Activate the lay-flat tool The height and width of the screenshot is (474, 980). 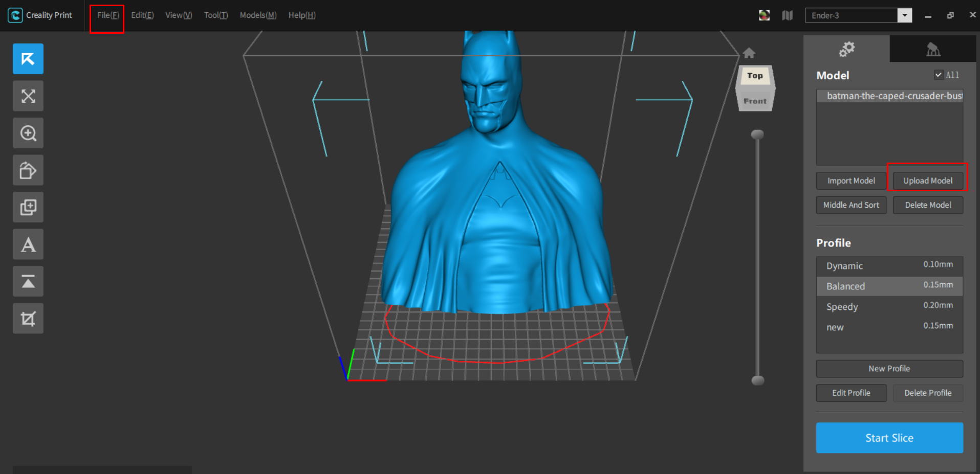(28, 281)
